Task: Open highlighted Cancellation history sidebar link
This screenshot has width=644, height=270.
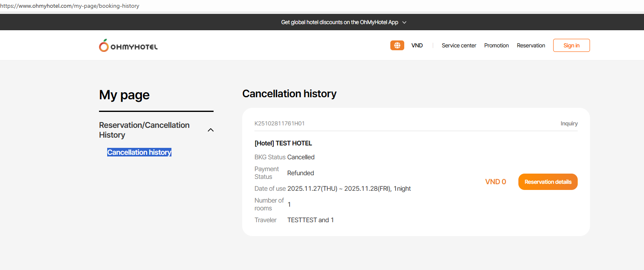Action: point(139,152)
